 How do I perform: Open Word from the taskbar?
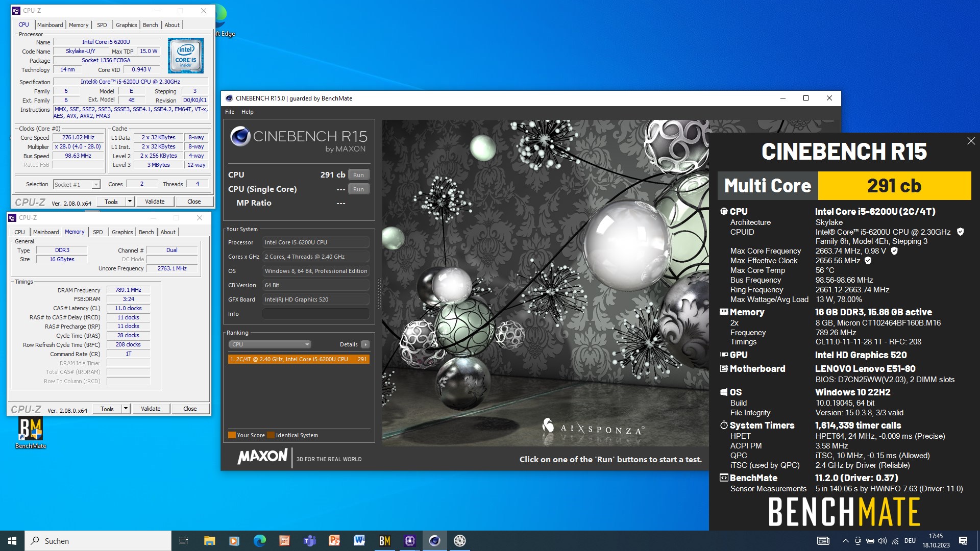(x=359, y=541)
